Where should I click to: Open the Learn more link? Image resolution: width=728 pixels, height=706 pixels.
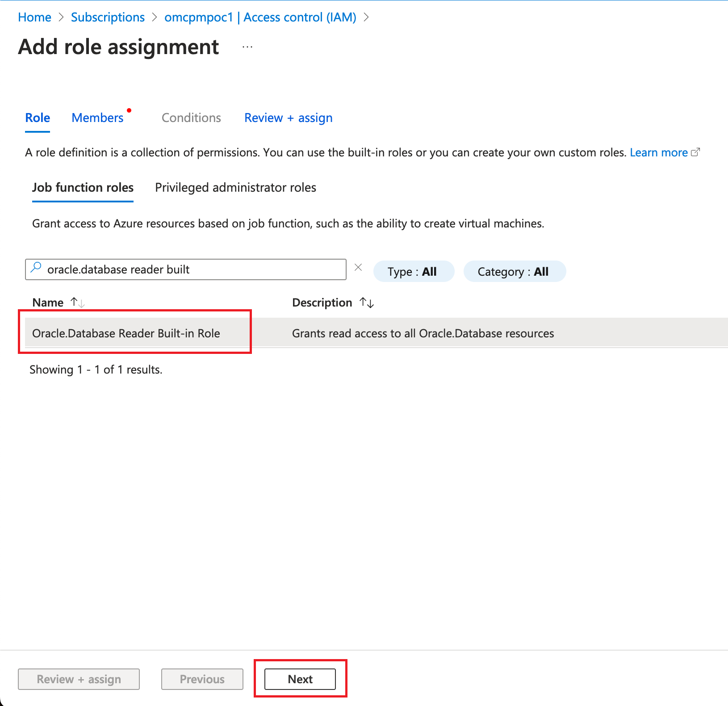(658, 152)
